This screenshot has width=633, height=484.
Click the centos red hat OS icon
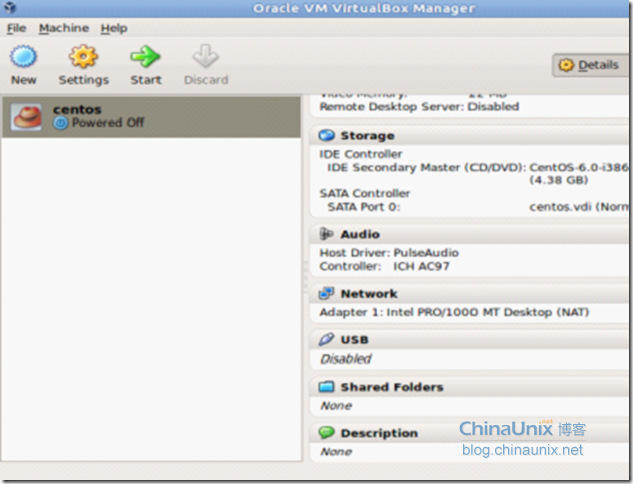(27, 117)
